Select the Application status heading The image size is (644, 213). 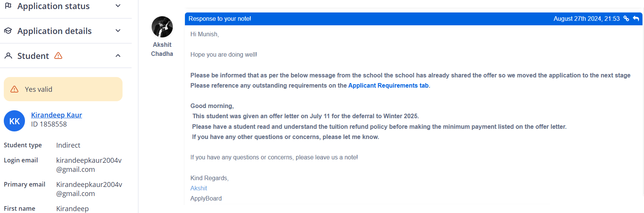[x=53, y=6]
